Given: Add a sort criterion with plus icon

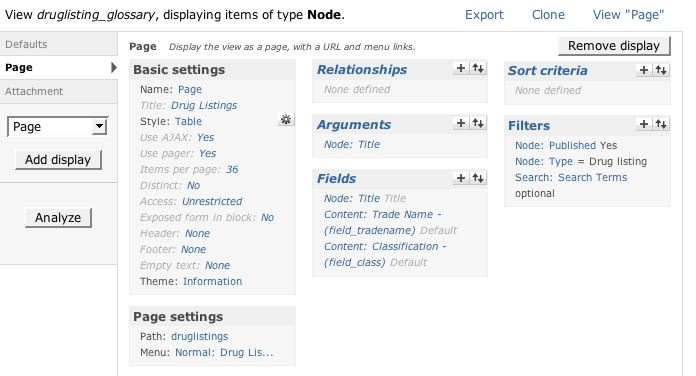Looking at the screenshot, I should click(644, 70).
